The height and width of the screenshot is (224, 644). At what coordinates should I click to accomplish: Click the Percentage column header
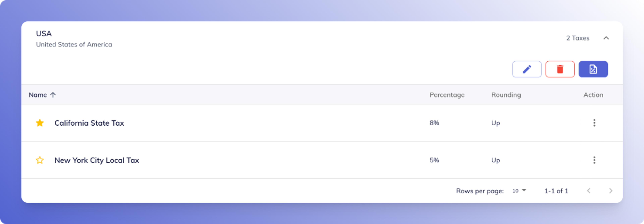[x=447, y=95]
